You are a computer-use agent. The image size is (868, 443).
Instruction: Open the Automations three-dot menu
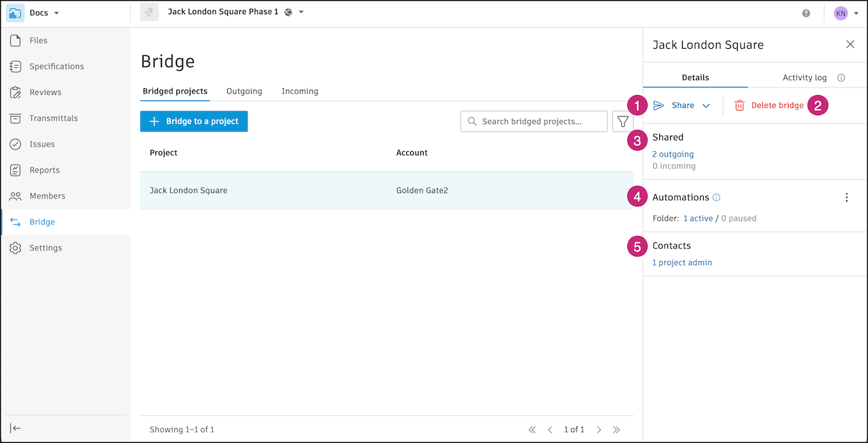pos(846,197)
